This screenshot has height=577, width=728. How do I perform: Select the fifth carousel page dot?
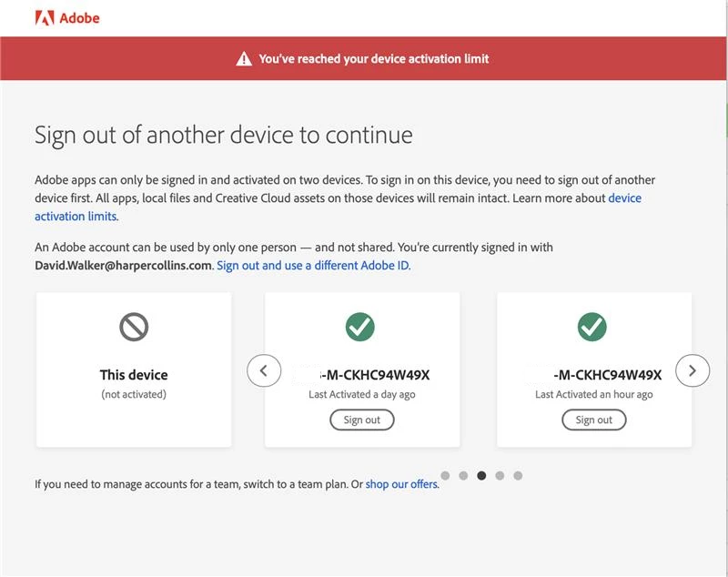(518, 475)
